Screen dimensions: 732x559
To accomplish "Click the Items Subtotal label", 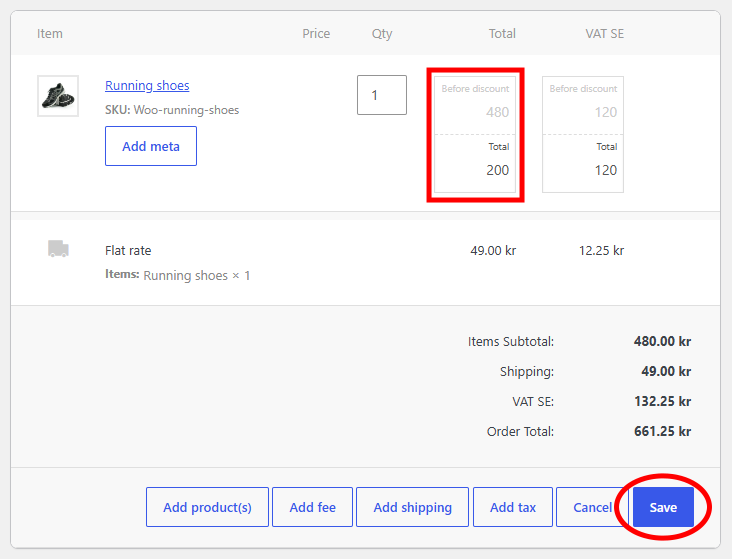I will (x=511, y=341).
